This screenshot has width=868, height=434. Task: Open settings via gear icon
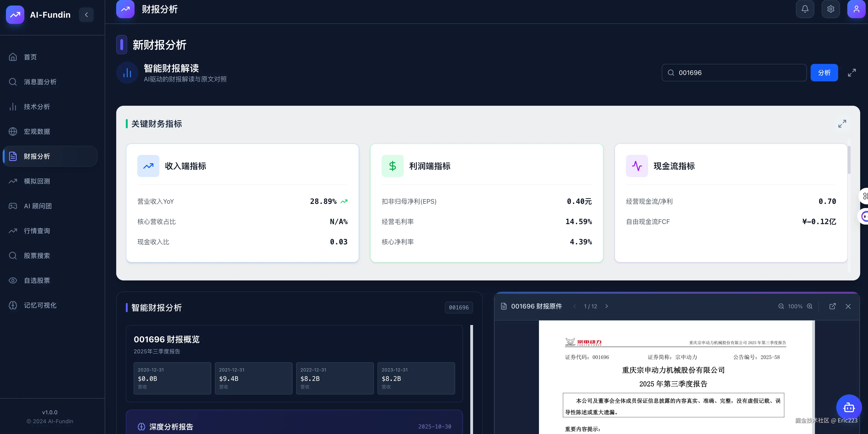point(830,9)
